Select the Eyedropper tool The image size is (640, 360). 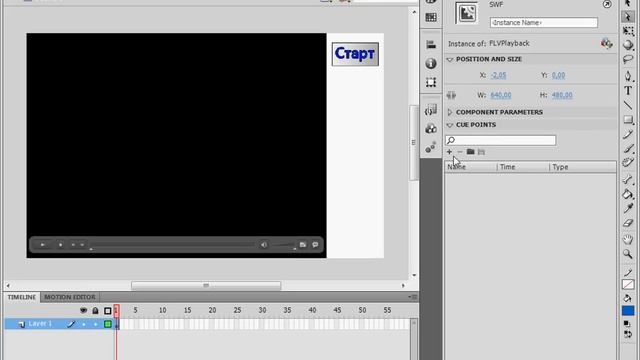628,209
